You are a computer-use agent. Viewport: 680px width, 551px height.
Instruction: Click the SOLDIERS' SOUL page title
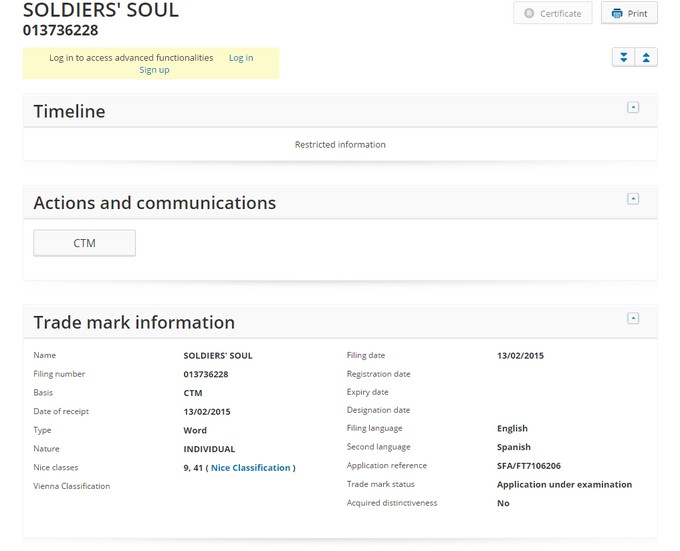tap(101, 11)
